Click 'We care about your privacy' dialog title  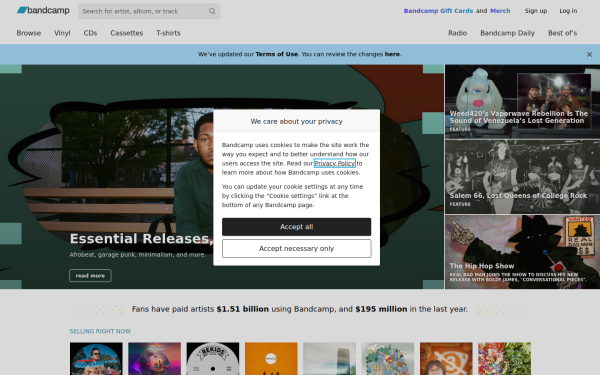coord(297,121)
